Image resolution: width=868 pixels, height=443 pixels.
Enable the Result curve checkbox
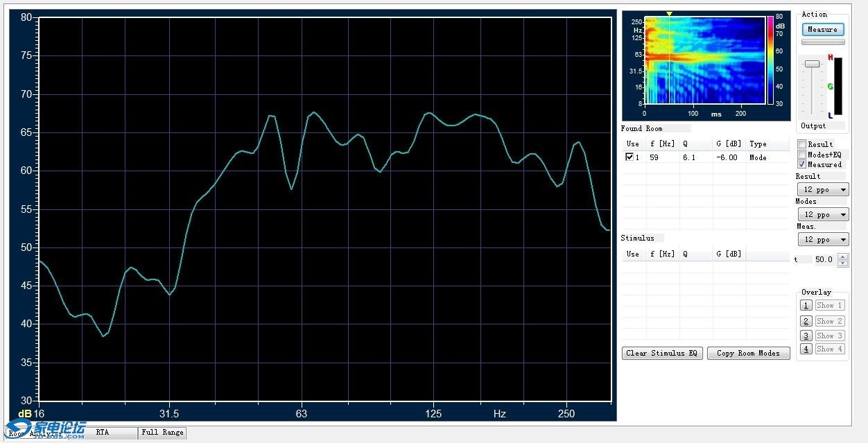coord(801,144)
